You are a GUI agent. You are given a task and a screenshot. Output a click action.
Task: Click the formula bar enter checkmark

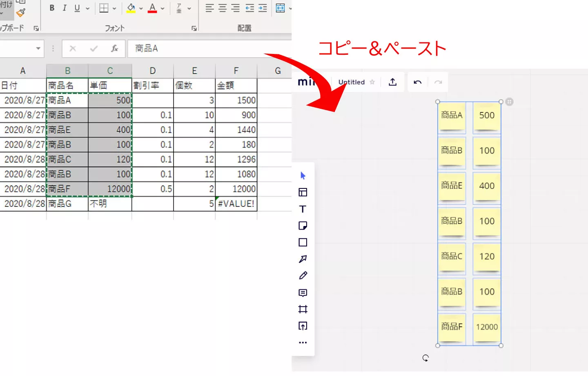click(94, 49)
